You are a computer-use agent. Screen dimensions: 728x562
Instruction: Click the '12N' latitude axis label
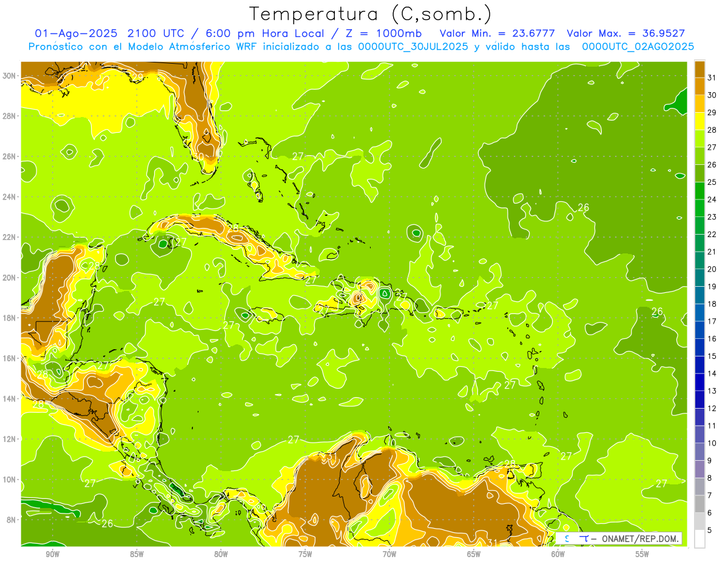[10, 439]
